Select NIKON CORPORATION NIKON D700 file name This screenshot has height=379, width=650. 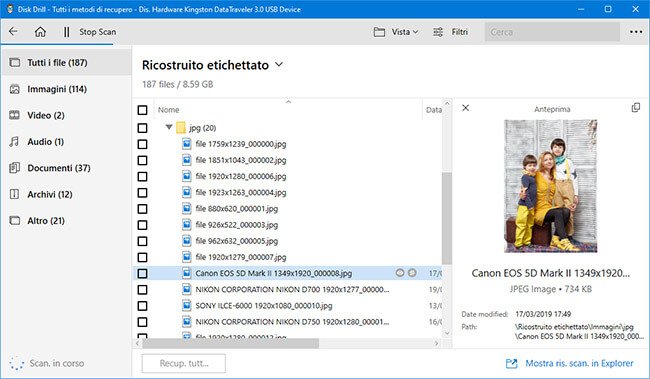coord(292,289)
